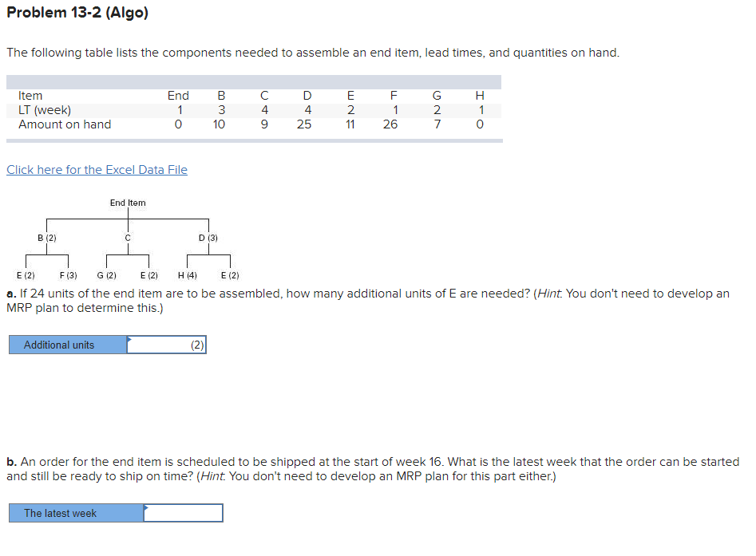756x556 pixels.
Task: Click The latest week label cell
Action: [x=76, y=512]
